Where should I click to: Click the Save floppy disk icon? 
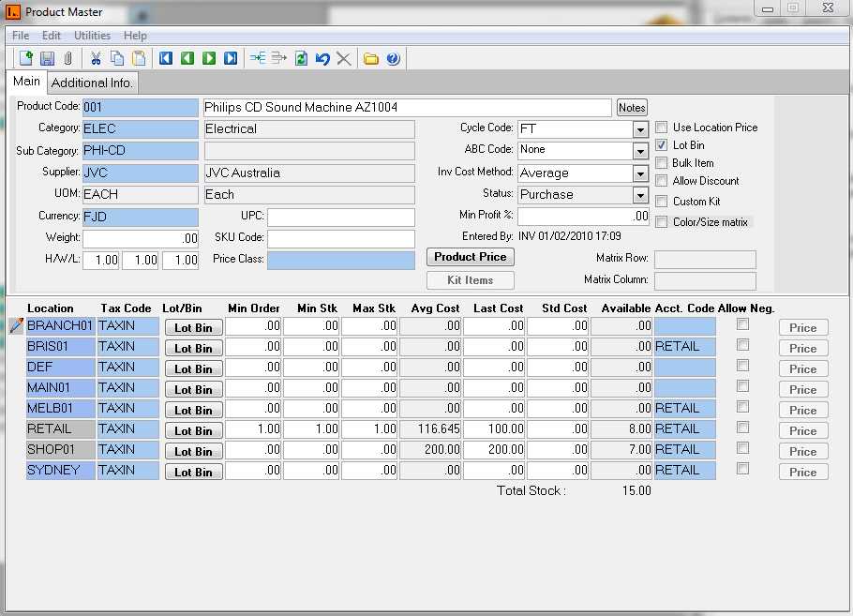pos(47,58)
